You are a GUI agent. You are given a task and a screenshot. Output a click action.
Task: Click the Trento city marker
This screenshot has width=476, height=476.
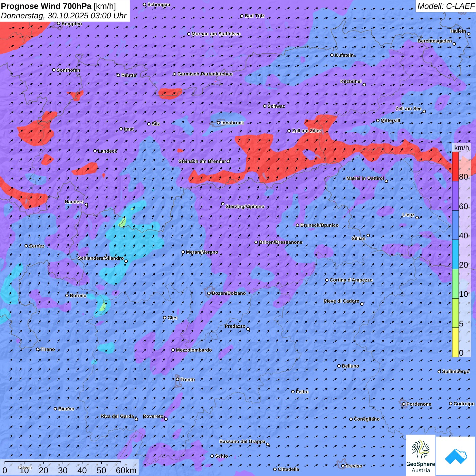coord(177,379)
